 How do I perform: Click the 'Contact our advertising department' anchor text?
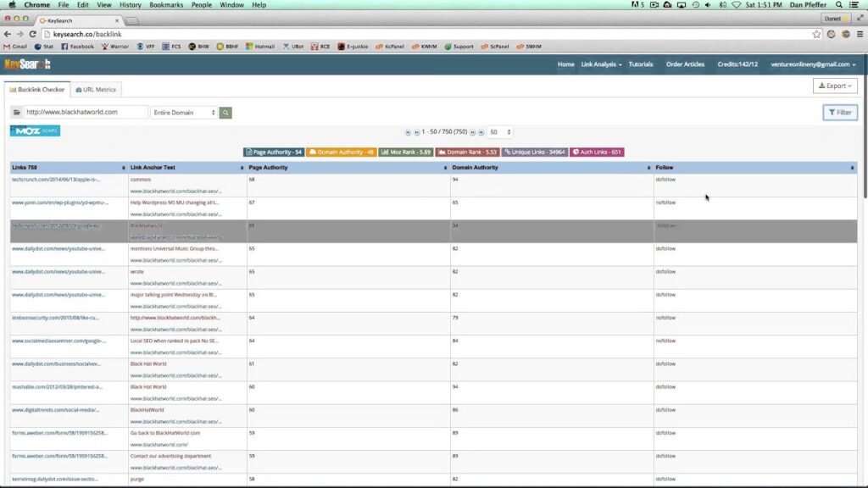(170, 456)
